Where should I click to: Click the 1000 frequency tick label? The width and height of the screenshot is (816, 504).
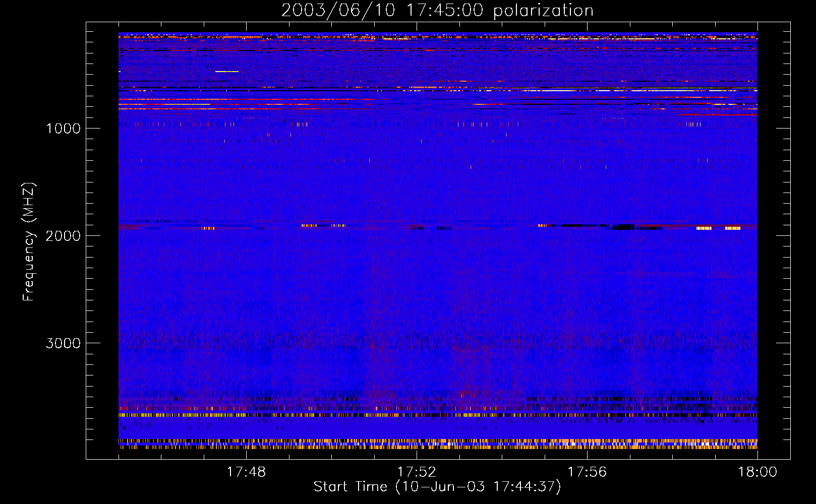coord(63,128)
